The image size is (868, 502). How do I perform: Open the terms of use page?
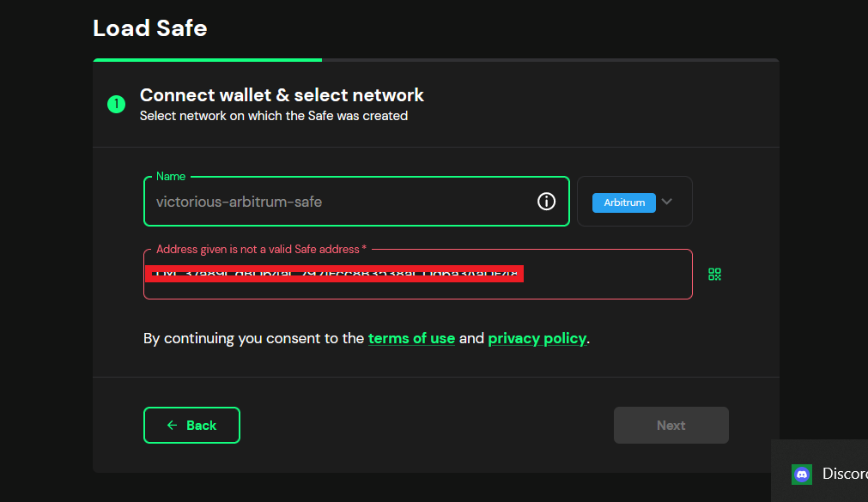[411, 338]
